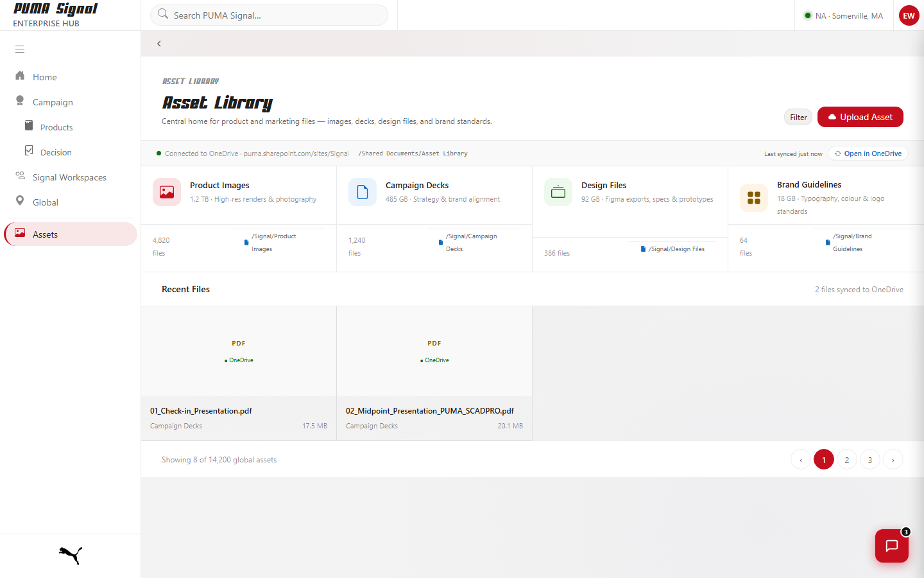The image size is (924, 578).
Task: Open 02_Midpoint_Presentation_PUMA_SCADPRO.pdf thumbnail
Action: click(434, 351)
